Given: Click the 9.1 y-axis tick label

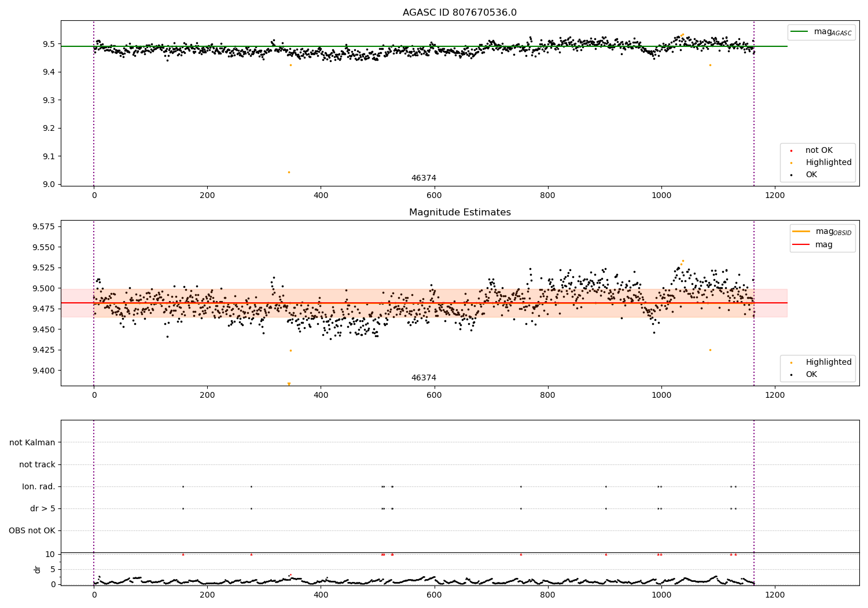Looking at the screenshot, I should tap(48, 156).
